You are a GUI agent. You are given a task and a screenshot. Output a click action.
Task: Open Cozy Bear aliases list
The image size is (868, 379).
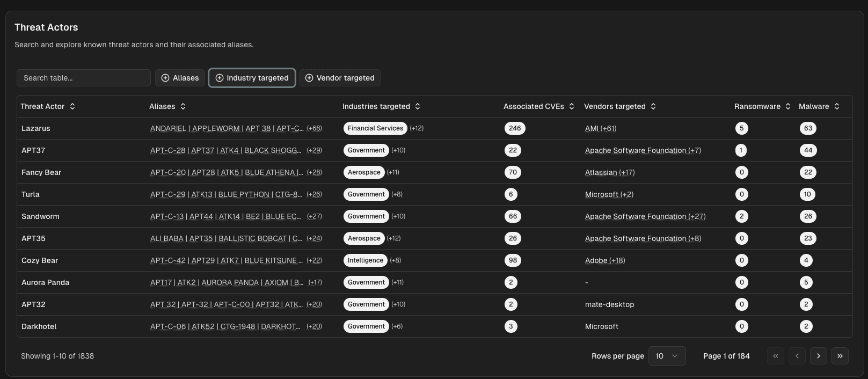(x=227, y=260)
